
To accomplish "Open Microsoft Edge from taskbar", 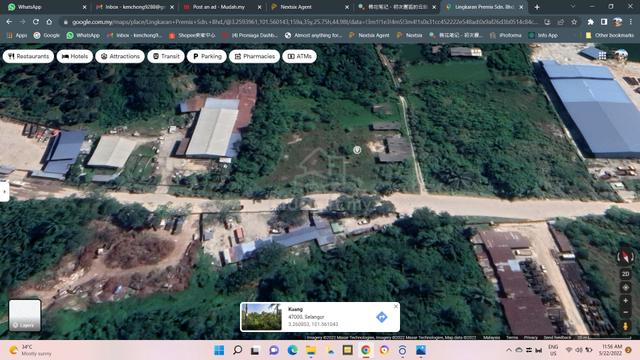I will point(292,350).
